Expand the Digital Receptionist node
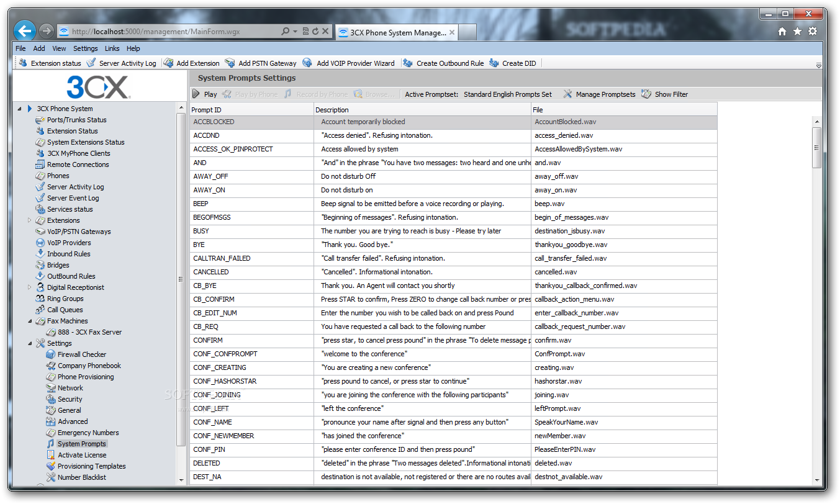 pos(29,287)
